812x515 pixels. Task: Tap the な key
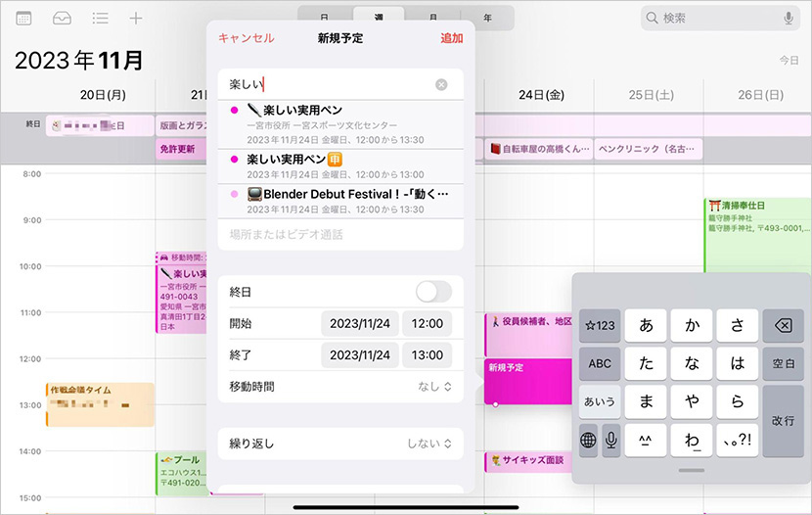692,363
